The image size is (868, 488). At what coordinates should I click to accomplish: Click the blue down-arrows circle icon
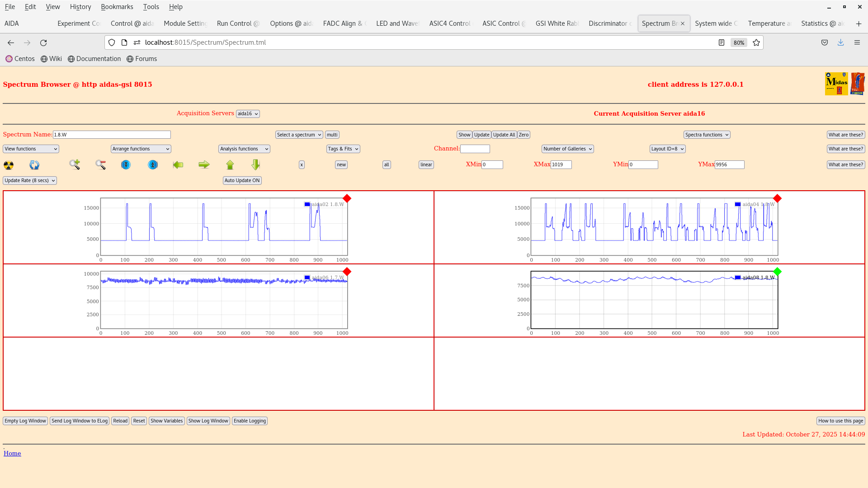[x=126, y=165]
